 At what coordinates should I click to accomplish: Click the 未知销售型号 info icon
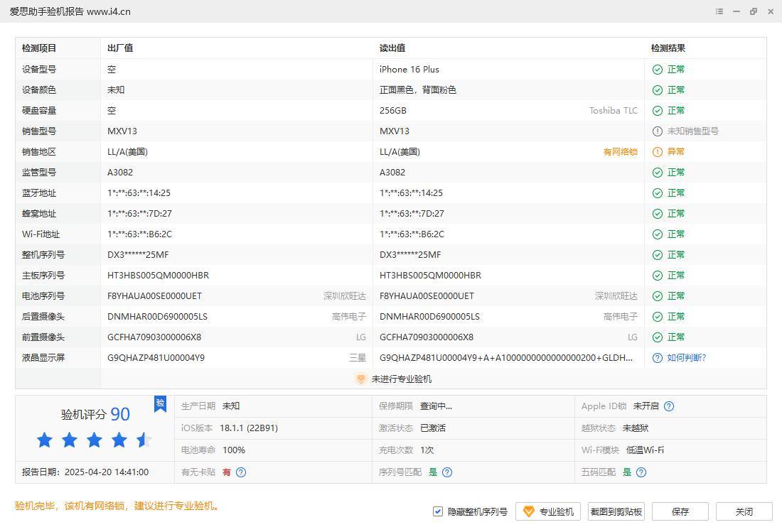(x=658, y=131)
